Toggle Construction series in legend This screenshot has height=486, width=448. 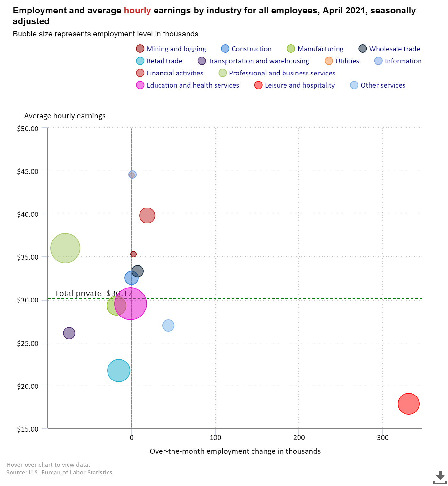pyautogui.click(x=246, y=49)
